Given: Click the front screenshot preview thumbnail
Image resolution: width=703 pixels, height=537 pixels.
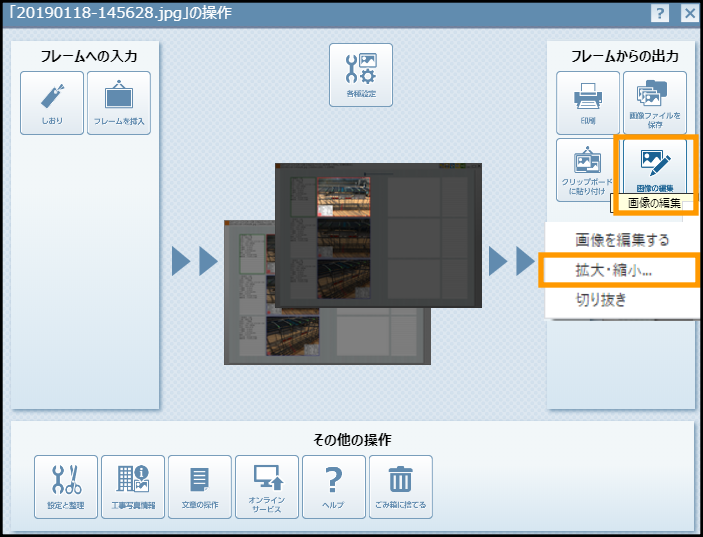Looking at the screenshot, I should point(378,235).
